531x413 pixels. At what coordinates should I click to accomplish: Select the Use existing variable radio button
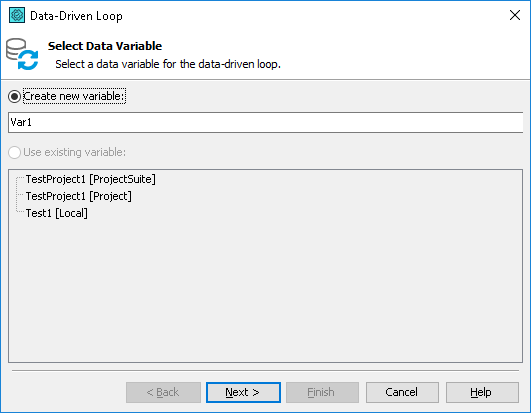[15, 152]
